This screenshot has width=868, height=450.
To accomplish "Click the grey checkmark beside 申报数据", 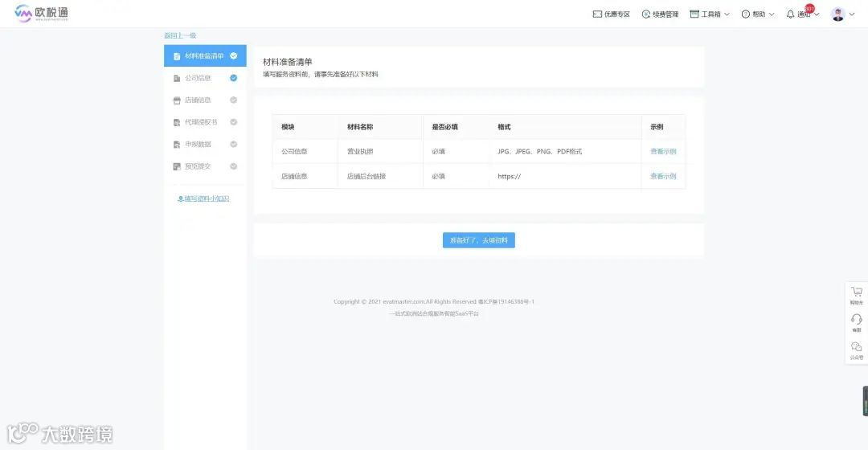I will pos(234,144).
